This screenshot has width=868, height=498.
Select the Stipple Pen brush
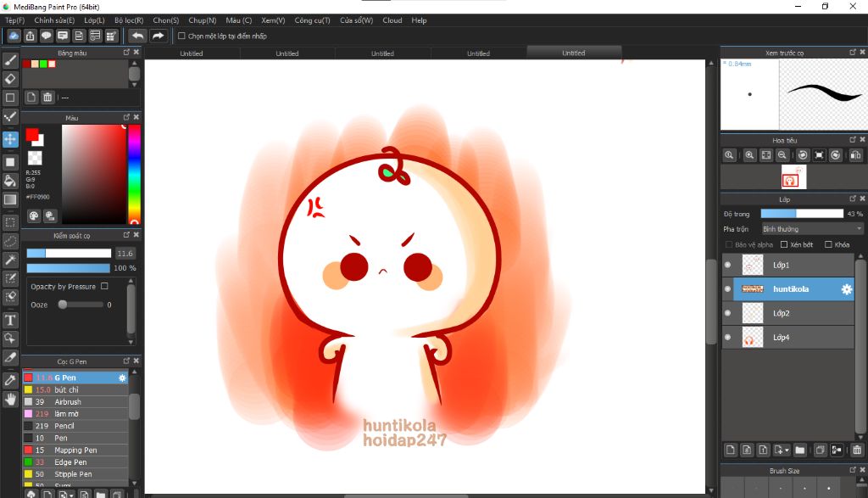[75, 474]
